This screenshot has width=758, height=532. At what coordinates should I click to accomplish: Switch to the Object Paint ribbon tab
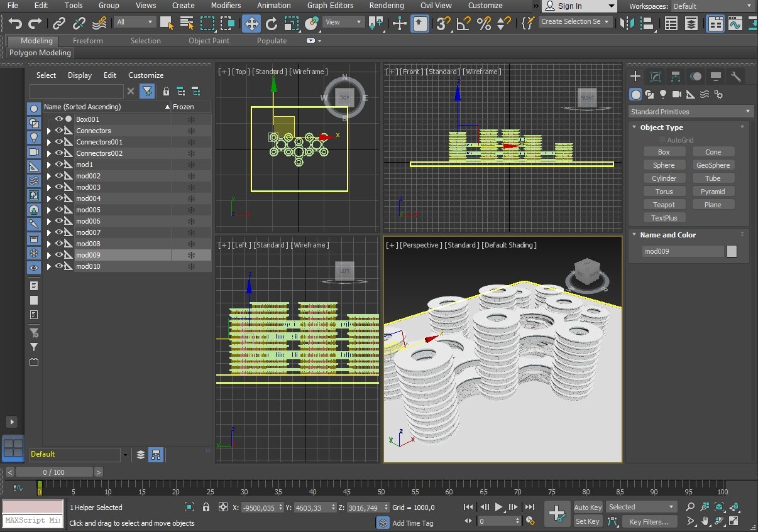(208, 41)
